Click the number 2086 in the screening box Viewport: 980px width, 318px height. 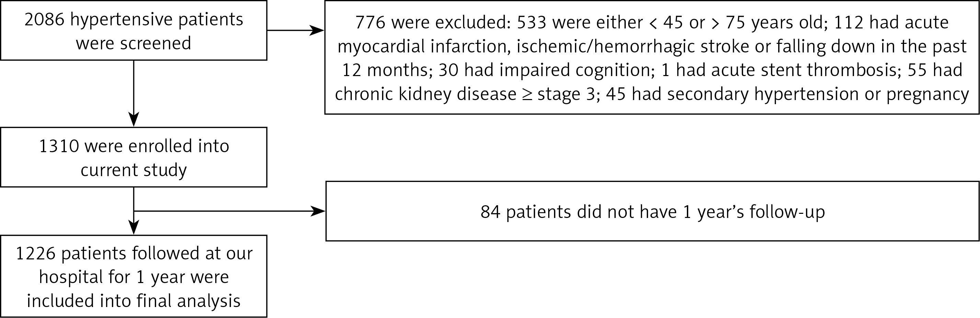pyautogui.click(x=45, y=20)
